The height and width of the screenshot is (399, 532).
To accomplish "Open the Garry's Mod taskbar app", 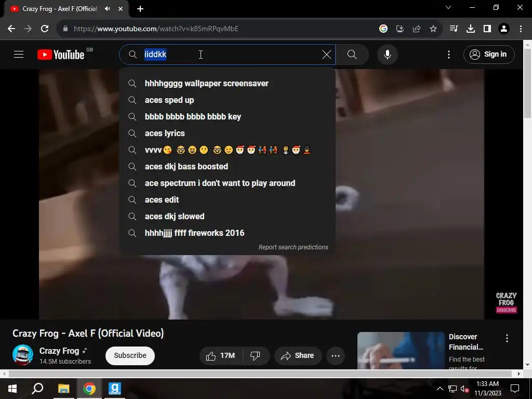I will [x=115, y=389].
